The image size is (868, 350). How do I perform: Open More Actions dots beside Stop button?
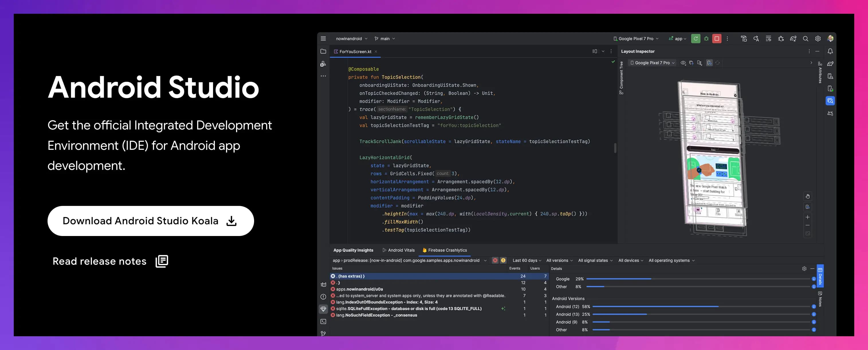click(x=727, y=38)
